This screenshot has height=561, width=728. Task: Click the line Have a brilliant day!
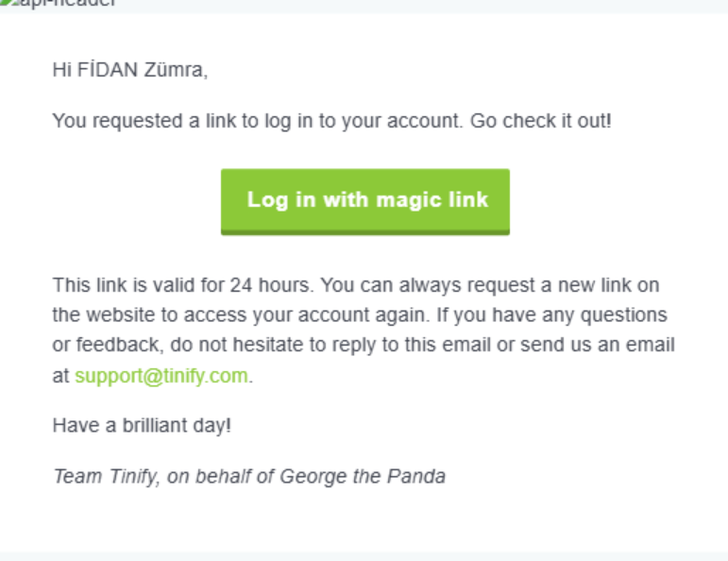click(x=142, y=426)
